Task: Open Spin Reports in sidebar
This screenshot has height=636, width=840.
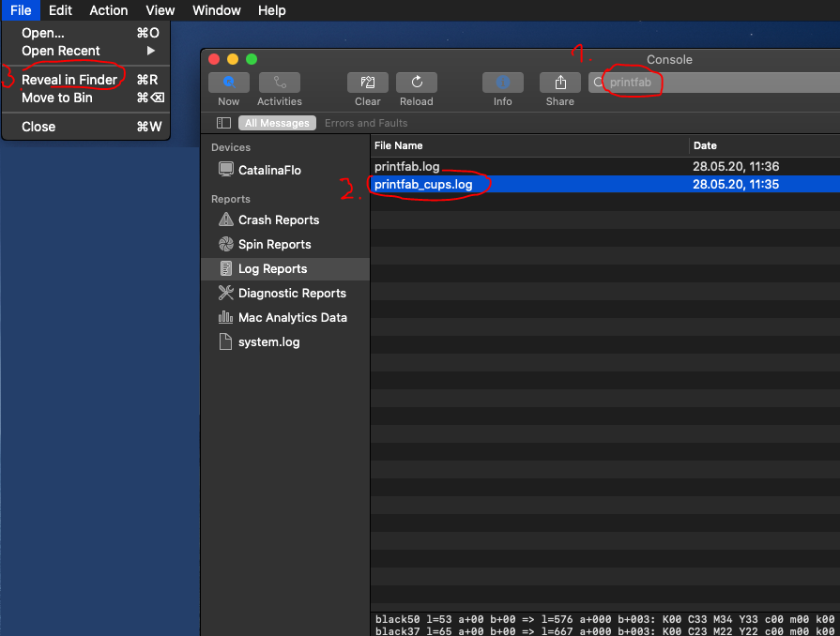Action: click(x=274, y=244)
